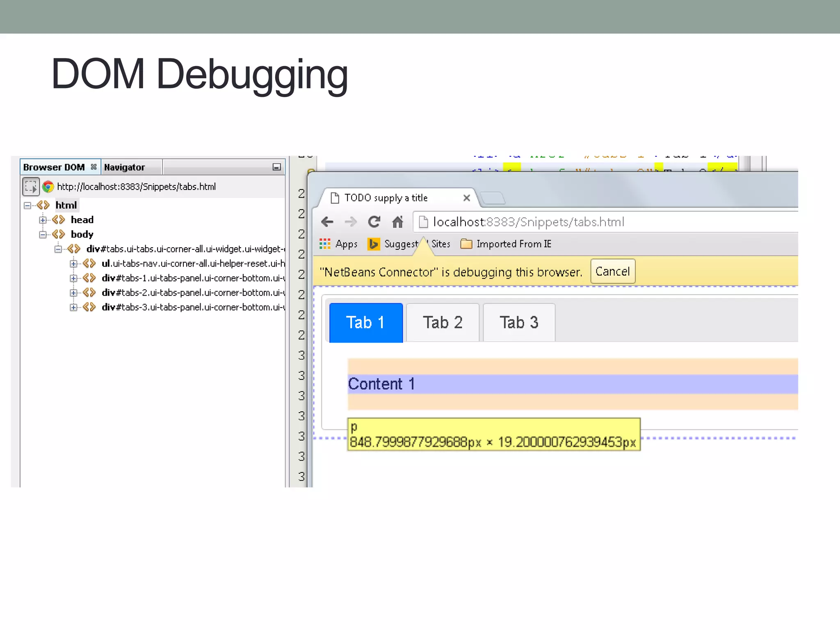Go back in the Chrome browser

pyautogui.click(x=327, y=222)
